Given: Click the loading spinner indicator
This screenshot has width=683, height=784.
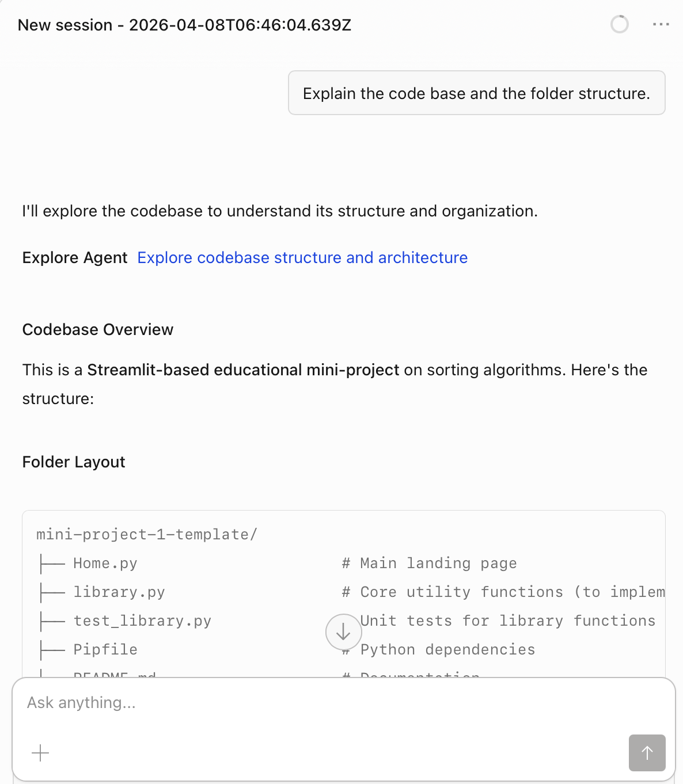Looking at the screenshot, I should point(619,25).
